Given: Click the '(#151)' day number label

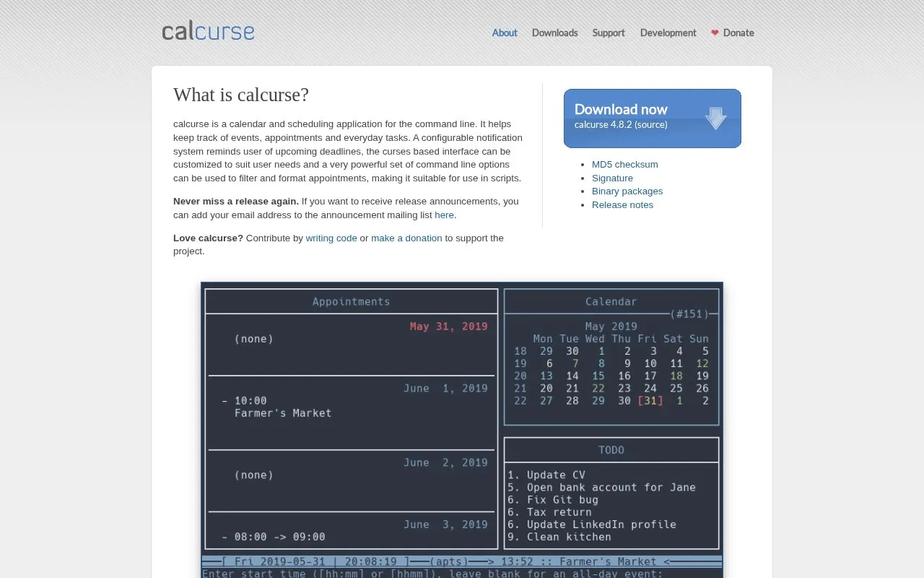Looking at the screenshot, I should coord(689,314).
